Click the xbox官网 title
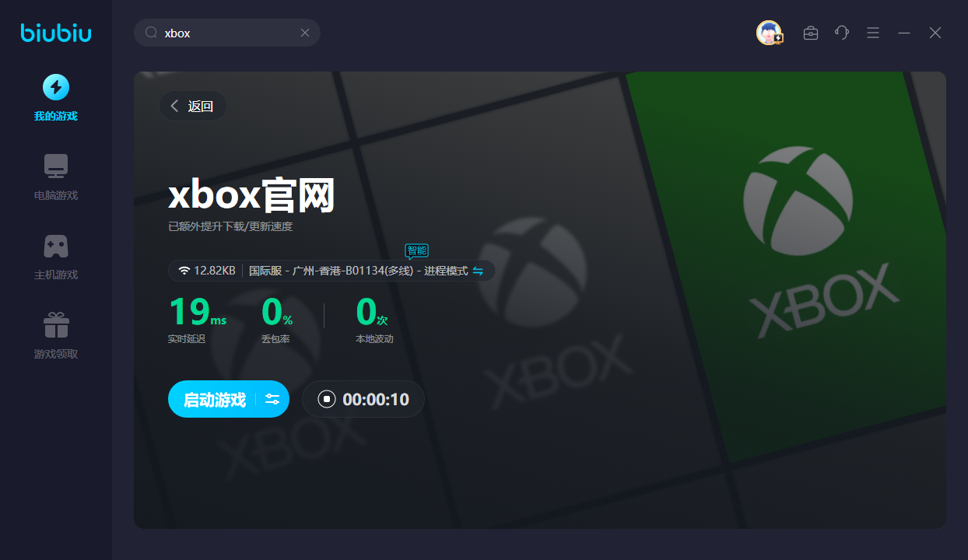Viewport: 968px width, 560px height. click(251, 194)
